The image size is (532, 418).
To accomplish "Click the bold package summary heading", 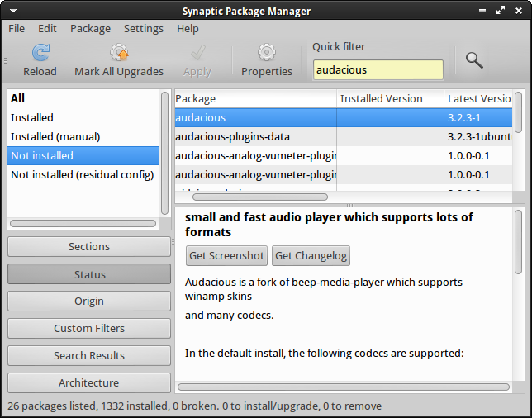I will pos(329,225).
